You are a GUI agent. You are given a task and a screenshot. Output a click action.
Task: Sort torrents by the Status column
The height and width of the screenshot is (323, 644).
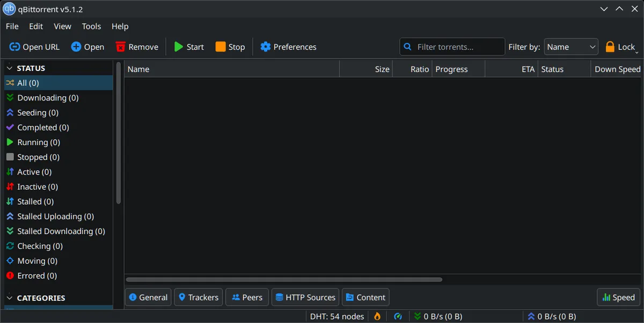point(565,69)
